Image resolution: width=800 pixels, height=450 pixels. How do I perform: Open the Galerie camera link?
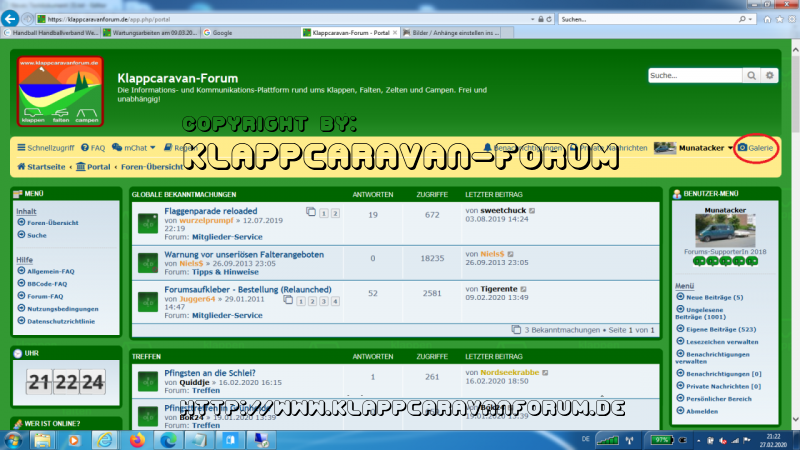[756, 148]
